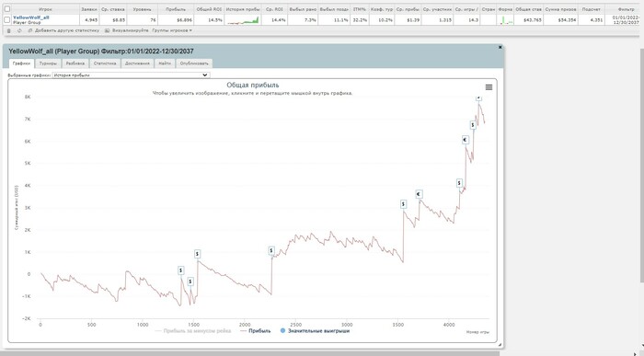Image resolution: width=644 pixels, height=356 pixels.
Task: Click the $ win marker near game 3560
Action: (x=403, y=204)
